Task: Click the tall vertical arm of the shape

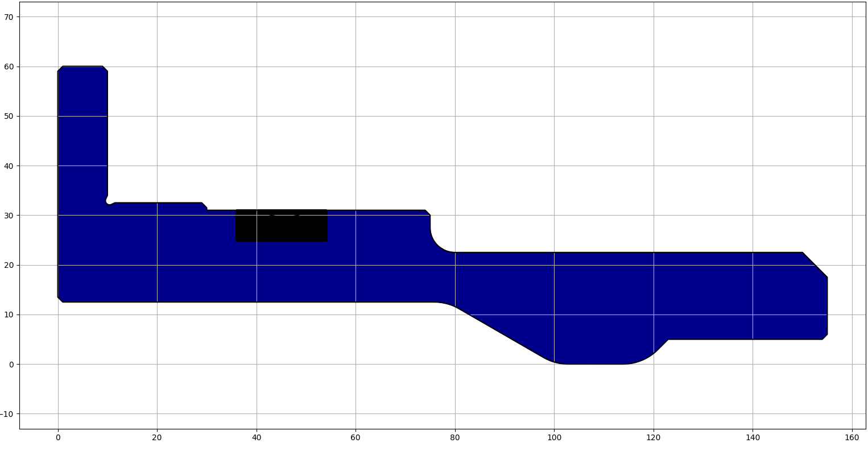Action: [81, 131]
